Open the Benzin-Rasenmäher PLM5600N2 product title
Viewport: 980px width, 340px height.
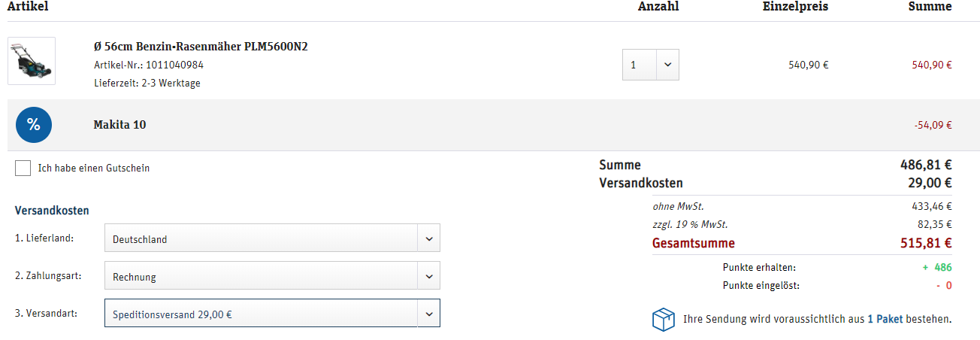[x=200, y=47]
